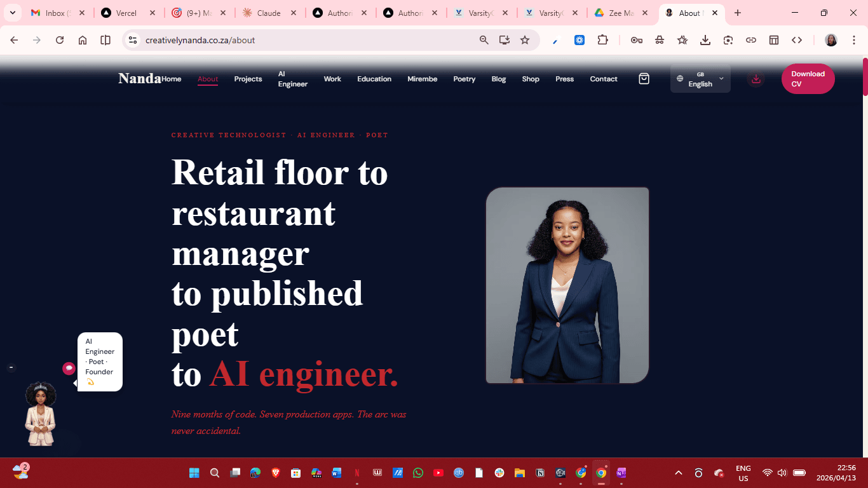Click the animated avatar assistant figure
The width and height of the screenshot is (868, 488).
(41, 414)
